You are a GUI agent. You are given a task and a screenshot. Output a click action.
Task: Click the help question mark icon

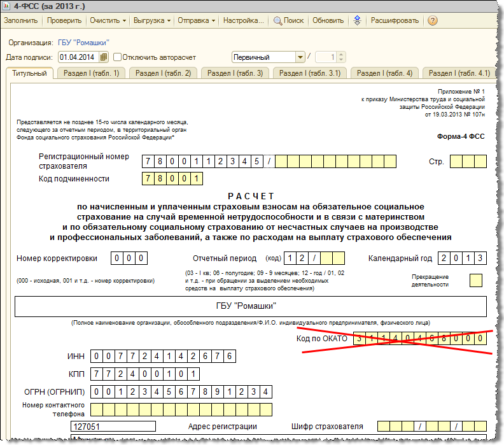pos(433,20)
